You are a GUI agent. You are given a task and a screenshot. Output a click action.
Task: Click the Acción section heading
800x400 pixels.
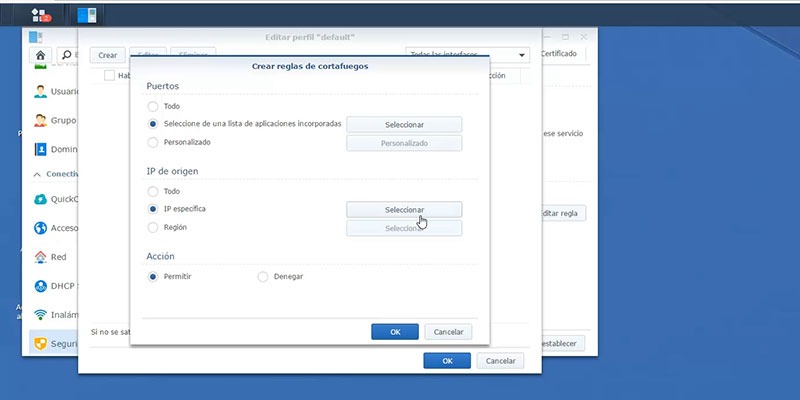160,256
